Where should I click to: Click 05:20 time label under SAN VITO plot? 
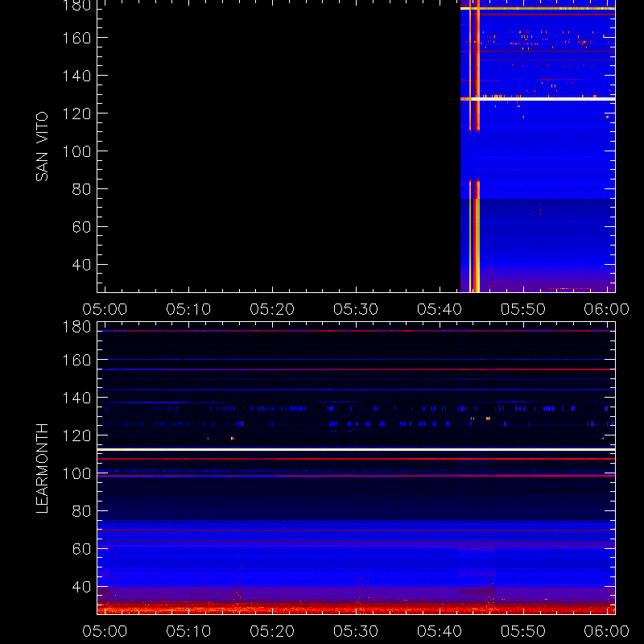pos(272,309)
